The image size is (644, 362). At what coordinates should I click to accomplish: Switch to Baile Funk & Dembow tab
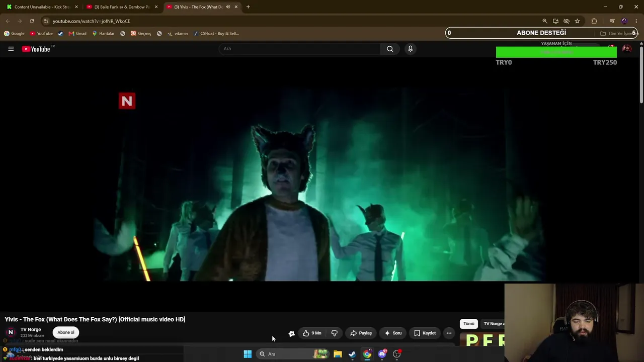[122, 7]
